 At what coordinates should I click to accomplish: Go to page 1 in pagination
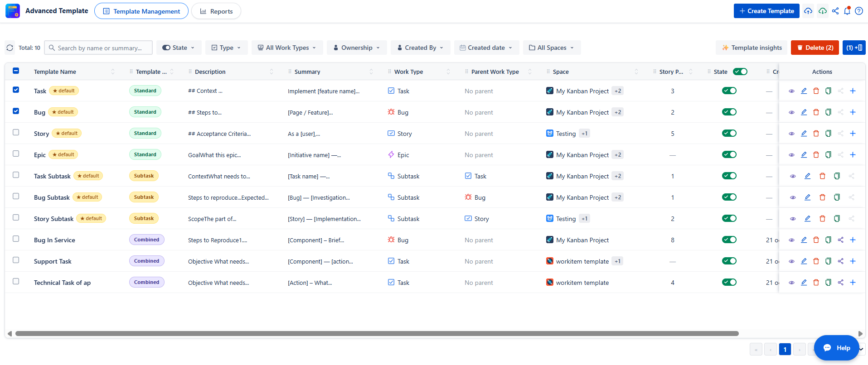coord(785,349)
